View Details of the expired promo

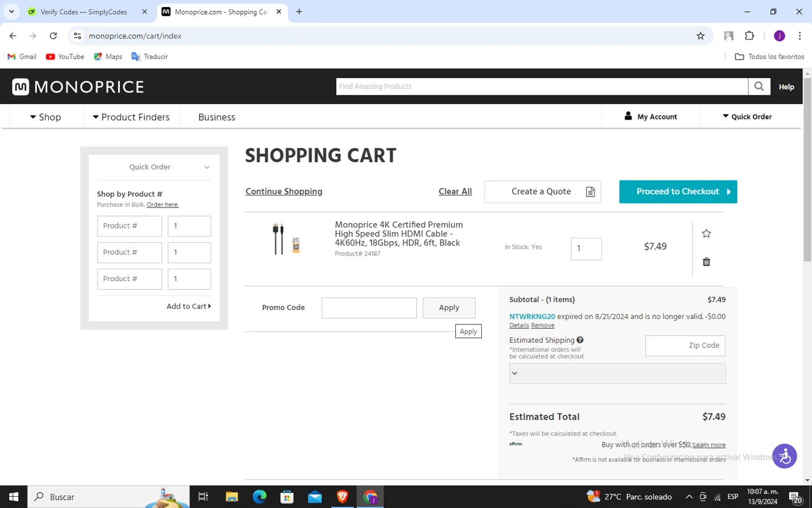[519, 325]
